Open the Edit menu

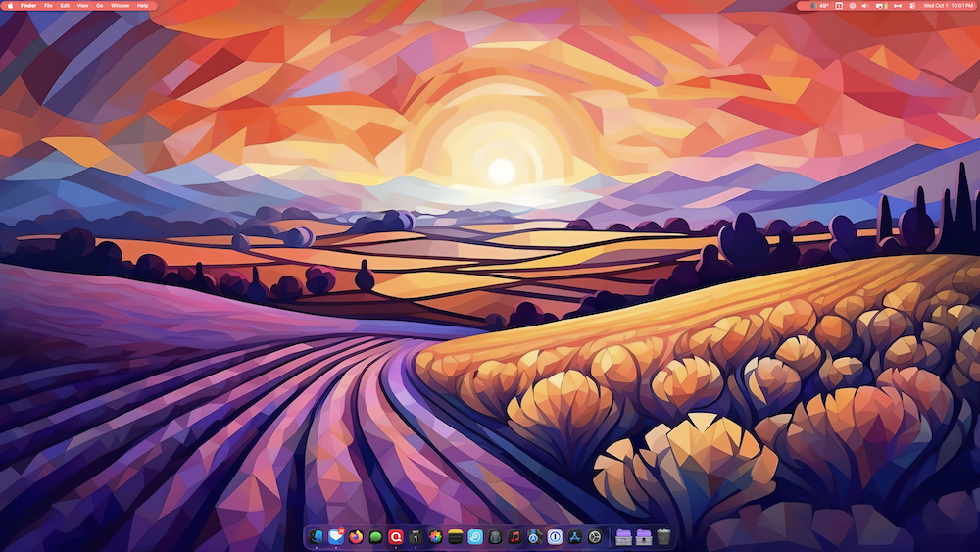65,6
